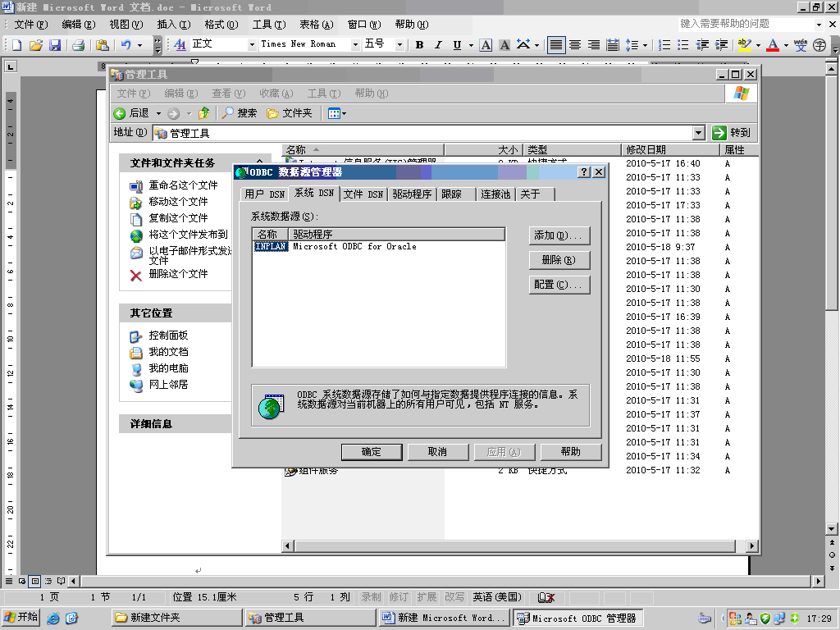Image resolution: width=840 pixels, height=630 pixels.
Task: Open the font color picker arrow in Word
Action: pos(786,45)
